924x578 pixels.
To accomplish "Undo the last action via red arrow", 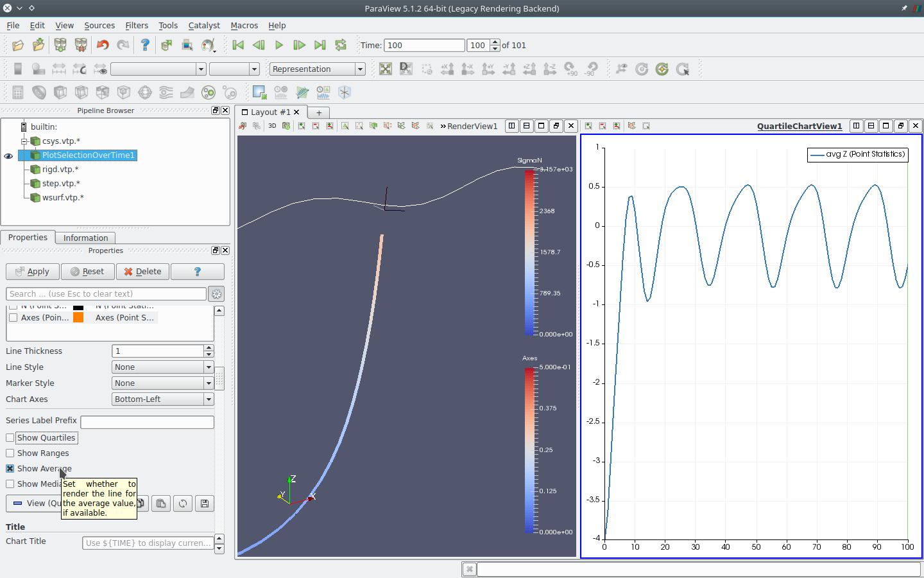I will coord(103,45).
